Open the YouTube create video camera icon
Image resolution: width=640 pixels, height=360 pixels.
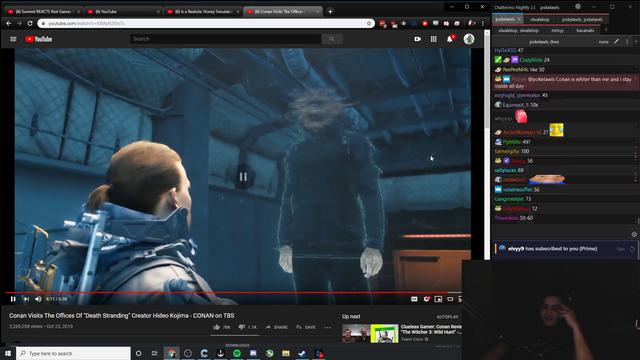[x=417, y=39]
